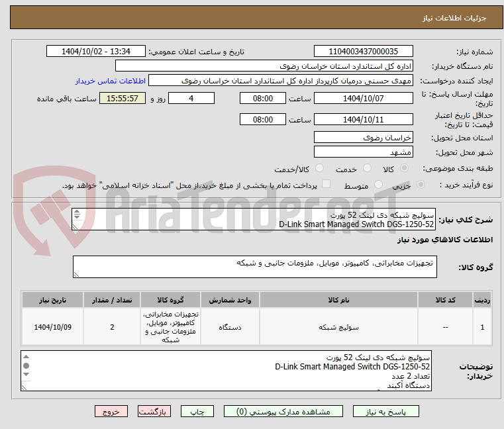Click the گروه کالا header in table
The height and width of the screenshot is (429, 504).
pyautogui.click(x=170, y=300)
